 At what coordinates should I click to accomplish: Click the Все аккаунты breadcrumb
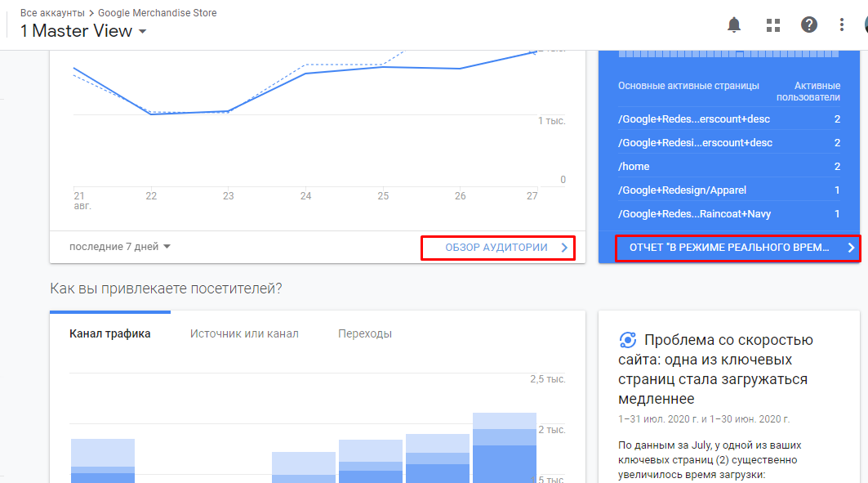[52, 13]
